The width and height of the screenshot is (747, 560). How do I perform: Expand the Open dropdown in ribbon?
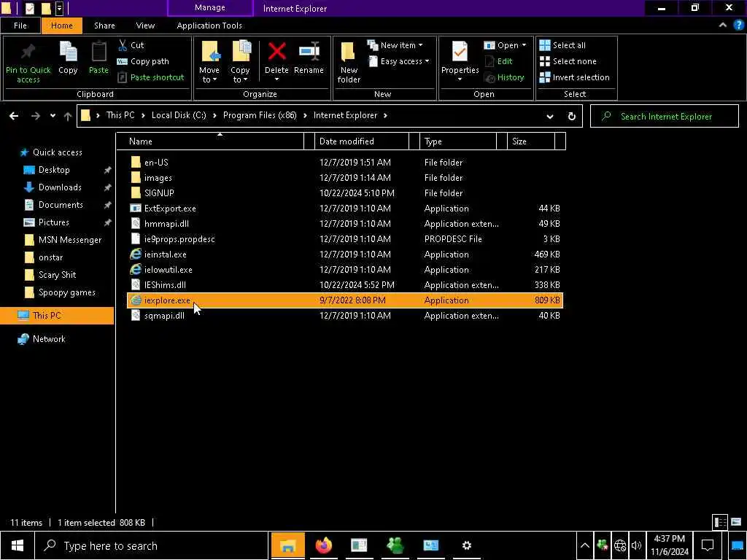click(505, 45)
